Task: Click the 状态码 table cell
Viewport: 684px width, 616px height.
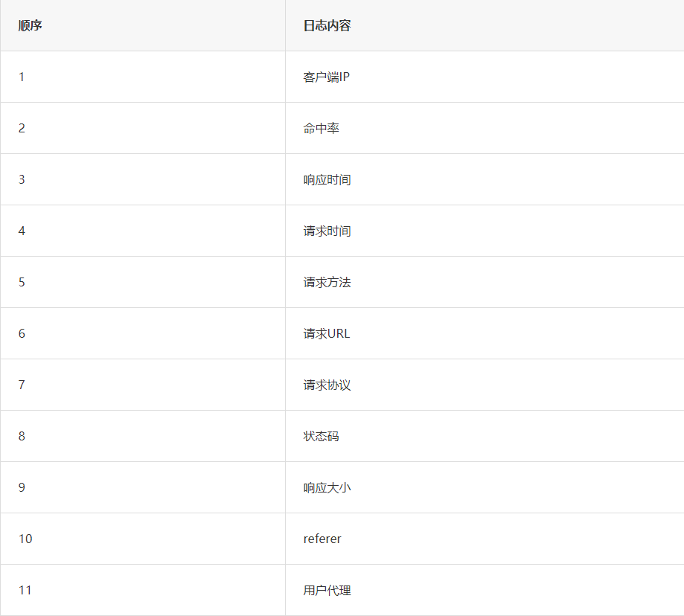Action: pyautogui.click(x=321, y=436)
